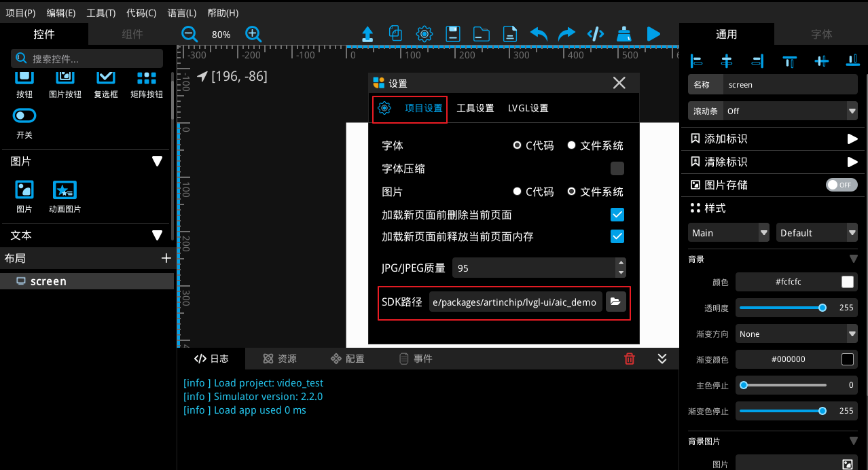868x470 pixels.
Task: Toggle the 图片存储 OFF switch
Action: coord(842,185)
